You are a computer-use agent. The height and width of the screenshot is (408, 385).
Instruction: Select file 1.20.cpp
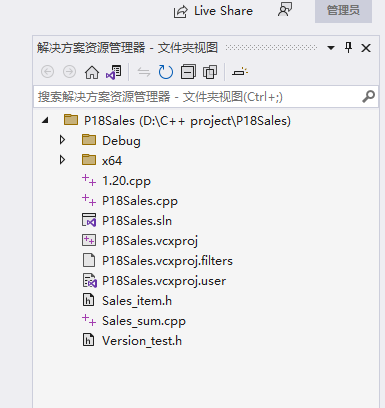click(126, 181)
